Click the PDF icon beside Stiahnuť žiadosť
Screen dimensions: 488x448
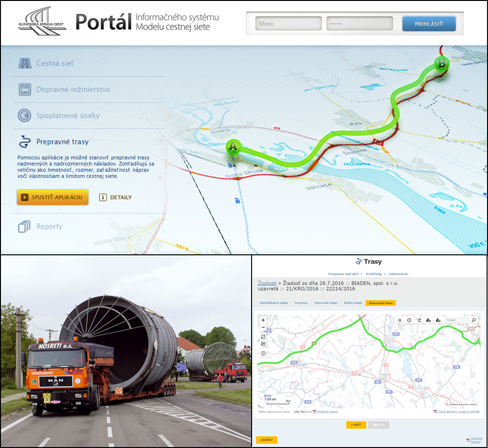point(468,440)
